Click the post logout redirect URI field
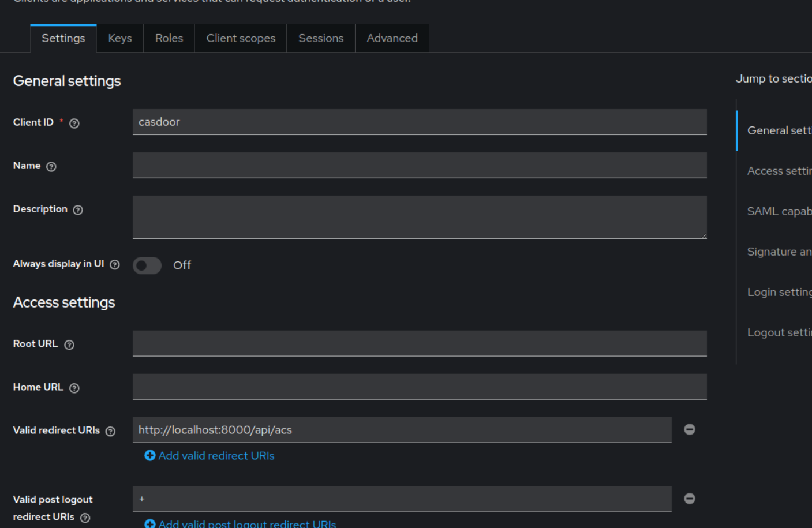Image resolution: width=812 pixels, height=528 pixels. pos(402,499)
